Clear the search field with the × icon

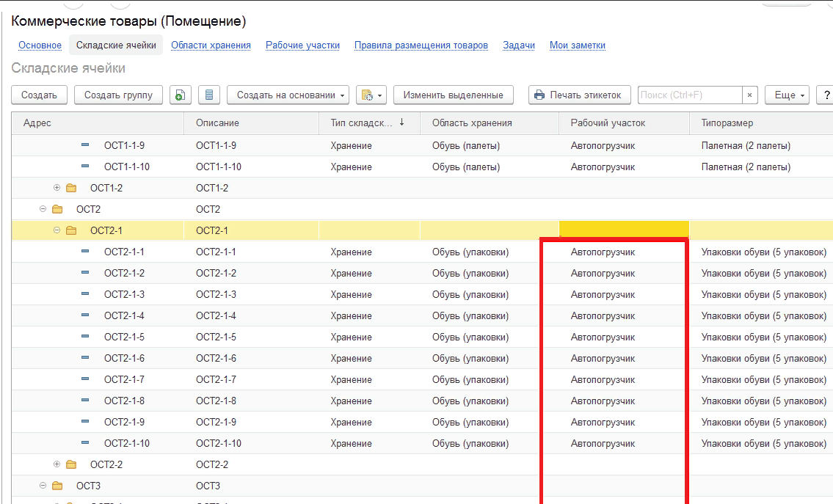coord(749,95)
